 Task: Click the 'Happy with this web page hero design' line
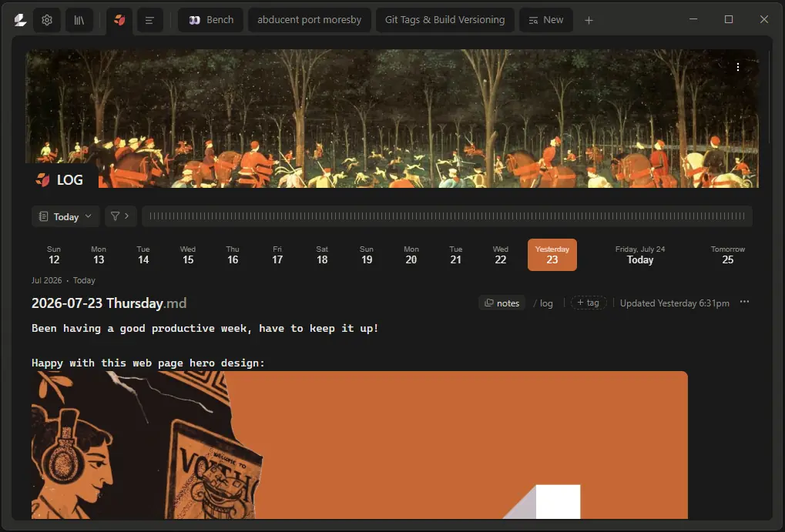click(x=148, y=363)
